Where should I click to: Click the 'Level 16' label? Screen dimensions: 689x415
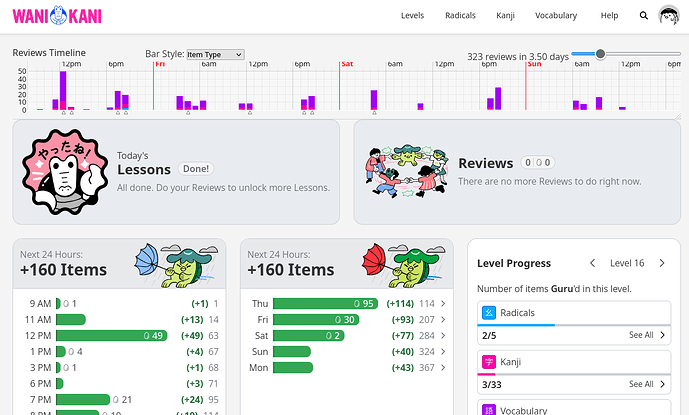coord(627,263)
